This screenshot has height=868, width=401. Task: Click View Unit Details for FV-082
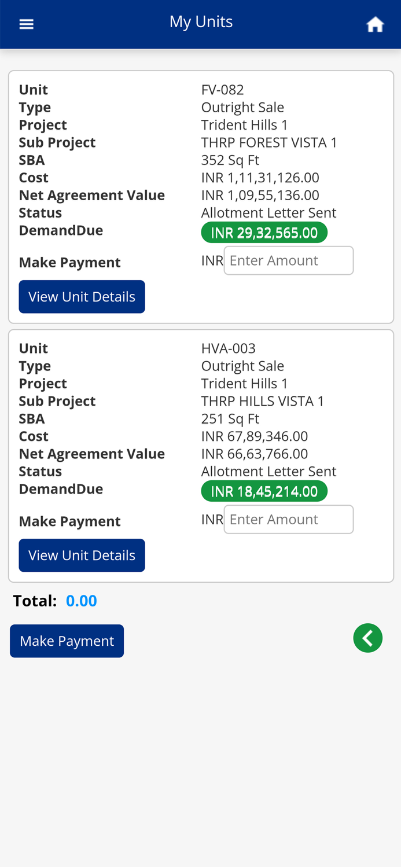(x=82, y=296)
